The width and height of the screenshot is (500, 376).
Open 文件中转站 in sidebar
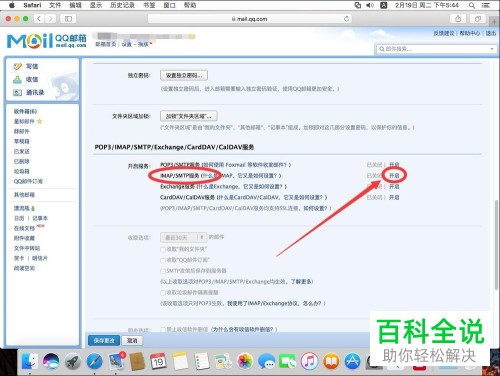(x=27, y=248)
